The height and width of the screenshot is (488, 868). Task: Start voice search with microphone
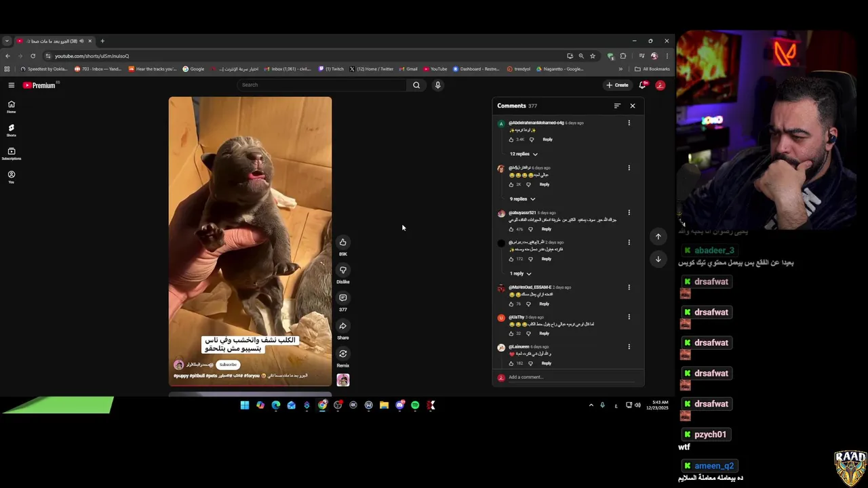pos(437,85)
